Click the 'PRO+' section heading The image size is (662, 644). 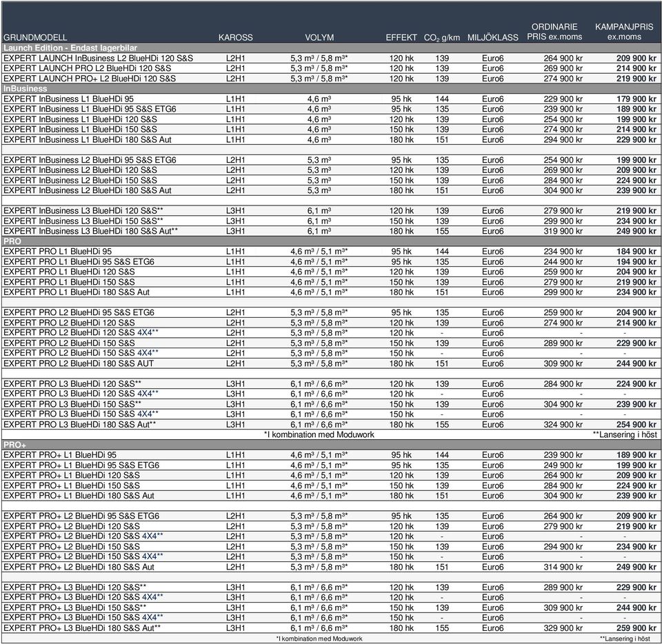click(14, 445)
